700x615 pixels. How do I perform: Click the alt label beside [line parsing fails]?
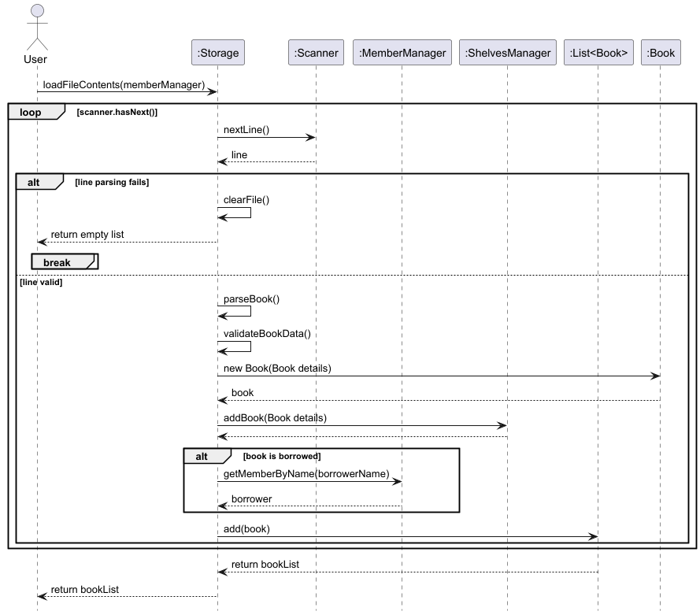click(34, 182)
